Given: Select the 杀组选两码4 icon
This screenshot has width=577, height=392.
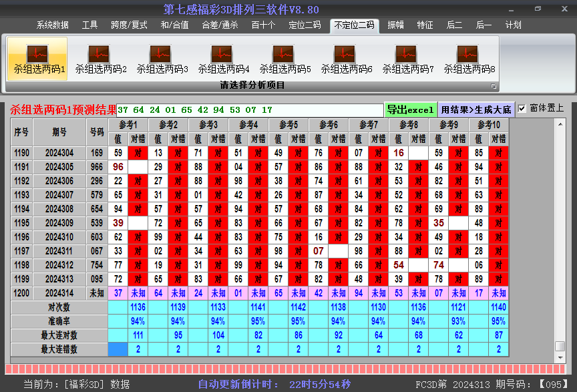Looking at the screenshot, I should [x=222, y=59].
